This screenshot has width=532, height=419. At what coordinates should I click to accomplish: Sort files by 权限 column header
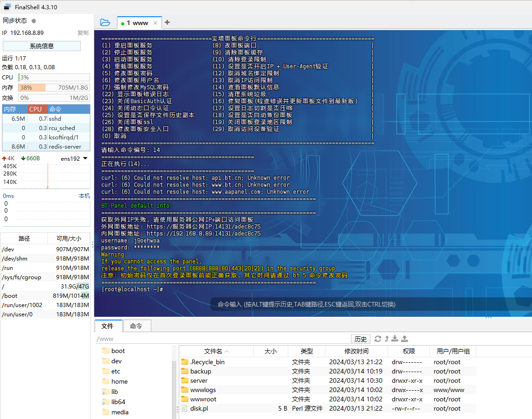coord(409,351)
